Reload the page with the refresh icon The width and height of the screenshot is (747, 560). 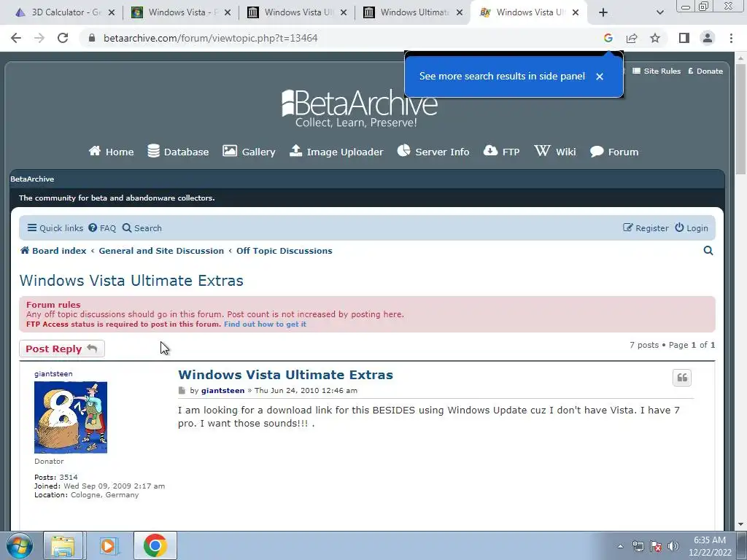click(x=63, y=38)
